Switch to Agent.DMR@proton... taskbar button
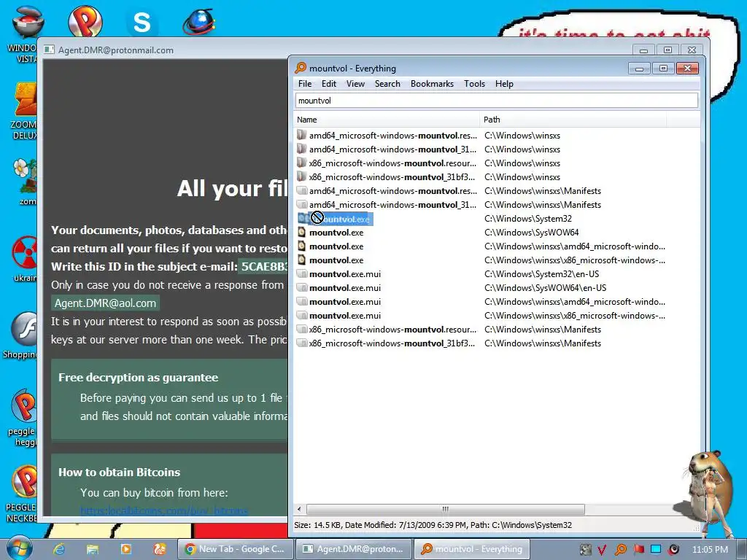 (x=353, y=549)
